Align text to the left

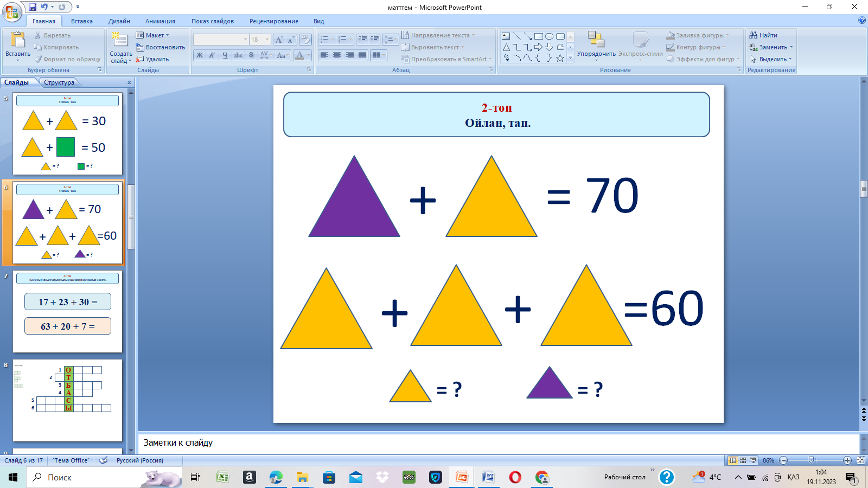(x=324, y=55)
